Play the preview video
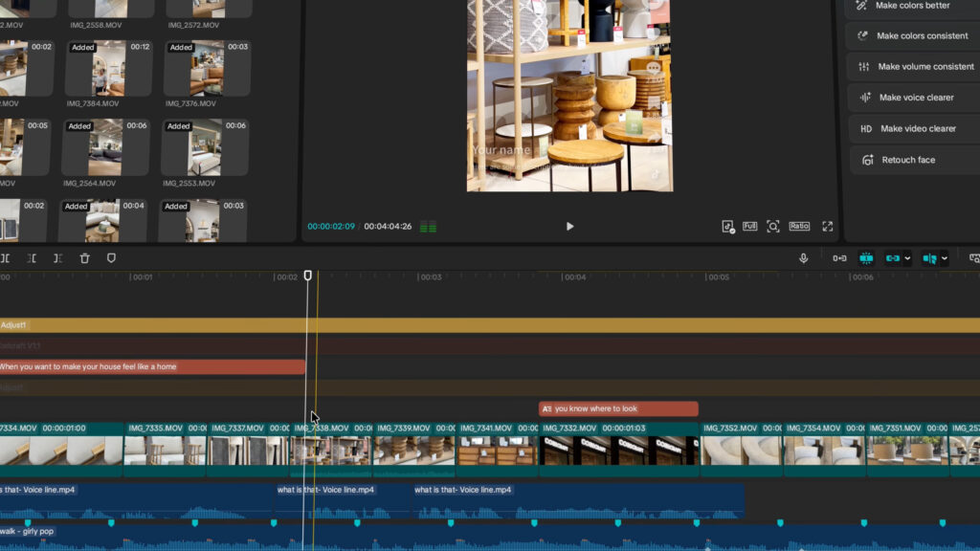This screenshot has height=551, width=980. 569,226
